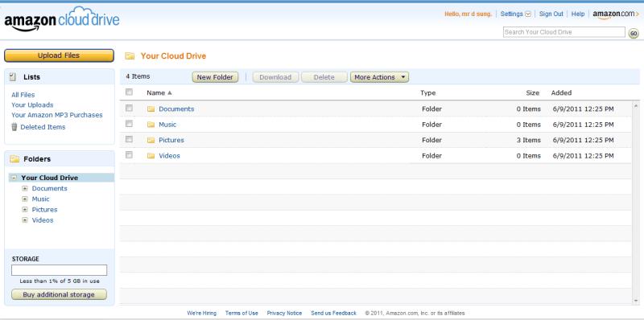Click the Upload Files button
644x320 pixels.
tap(59, 55)
